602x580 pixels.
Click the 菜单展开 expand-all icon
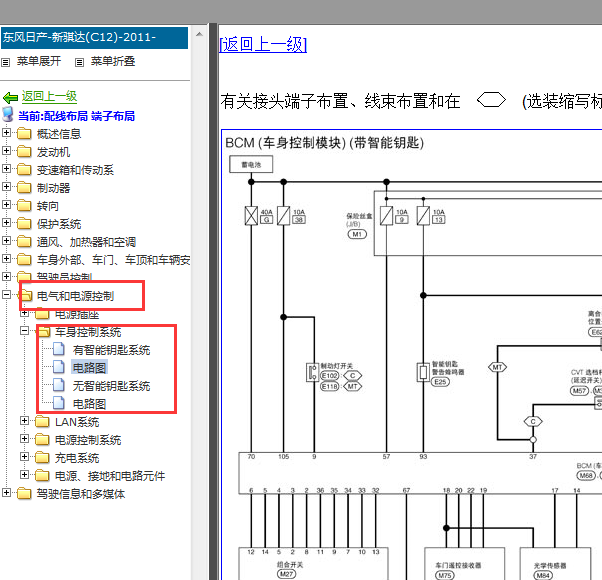pyautogui.click(x=5, y=62)
